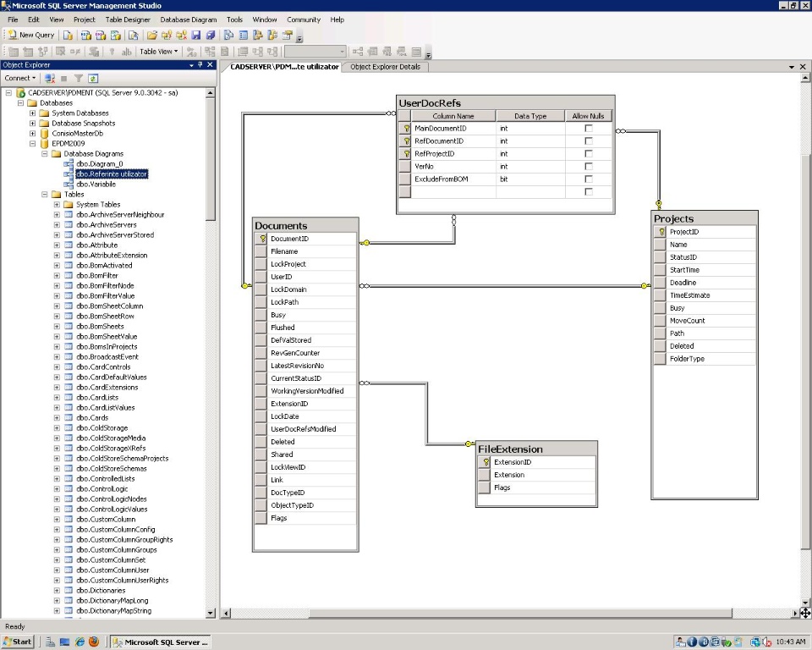Click the Analysis Services MDX Query icon

(86, 36)
